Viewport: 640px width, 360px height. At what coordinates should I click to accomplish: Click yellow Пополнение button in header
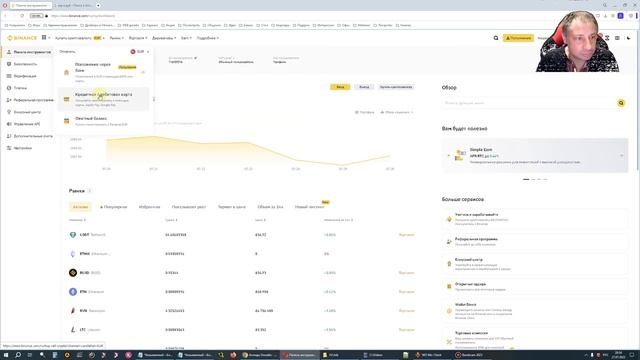tap(518, 38)
